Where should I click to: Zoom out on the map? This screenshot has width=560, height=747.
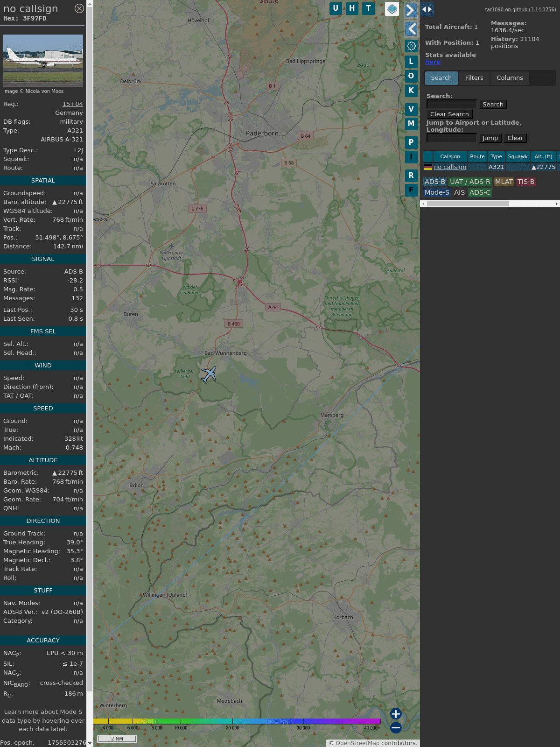[x=396, y=727]
